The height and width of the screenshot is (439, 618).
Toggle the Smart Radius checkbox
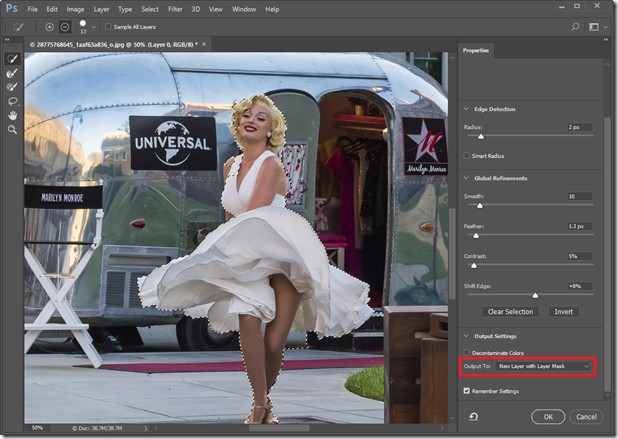point(468,156)
